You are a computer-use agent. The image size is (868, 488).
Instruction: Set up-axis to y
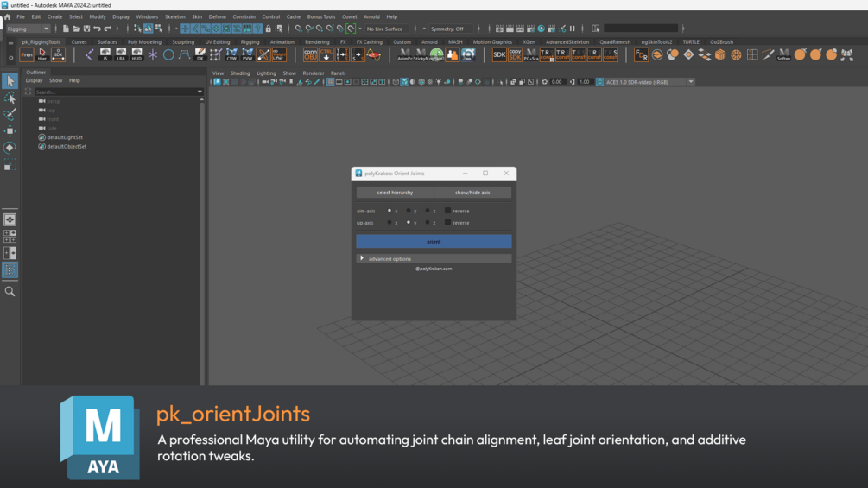pyautogui.click(x=409, y=223)
